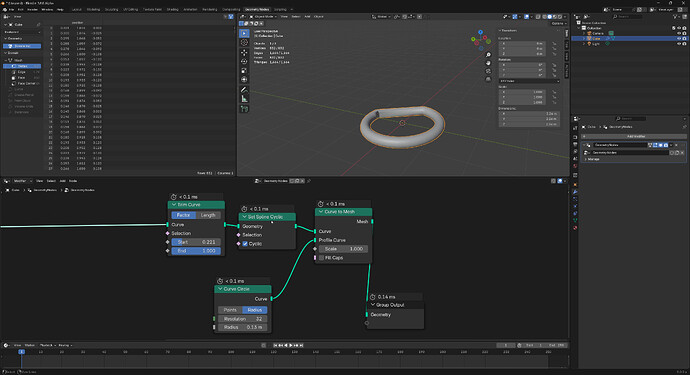
Task: Select the Add Cube tool
Action: tap(244, 109)
